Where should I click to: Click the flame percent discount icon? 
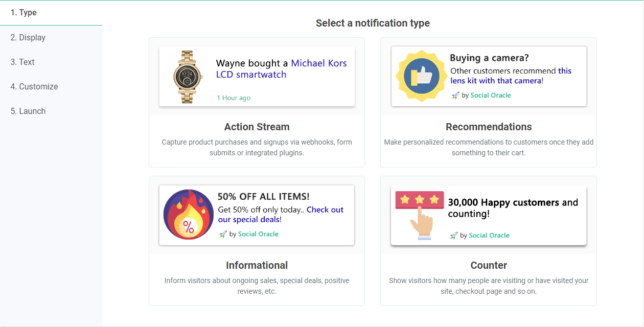tap(189, 215)
